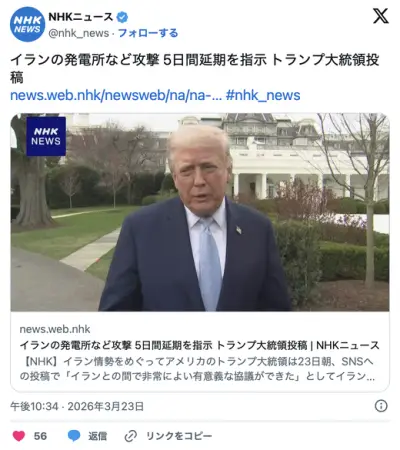
Task: Click the NHK News profile avatar
Action: [x=27, y=24]
